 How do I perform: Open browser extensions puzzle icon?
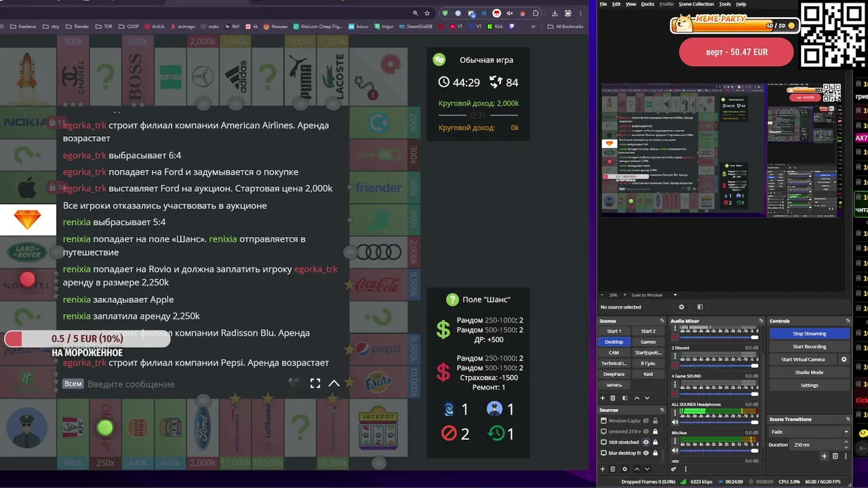click(x=535, y=13)
